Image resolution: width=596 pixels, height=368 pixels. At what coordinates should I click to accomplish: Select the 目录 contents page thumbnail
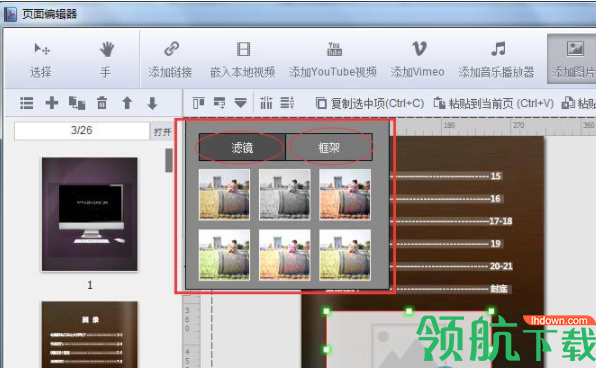[90, 335]
